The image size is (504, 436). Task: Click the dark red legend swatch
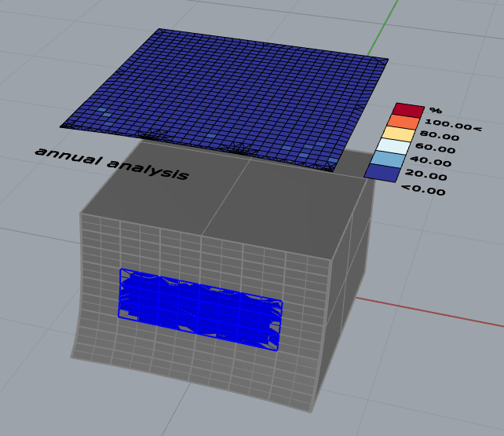click(408, 110)
